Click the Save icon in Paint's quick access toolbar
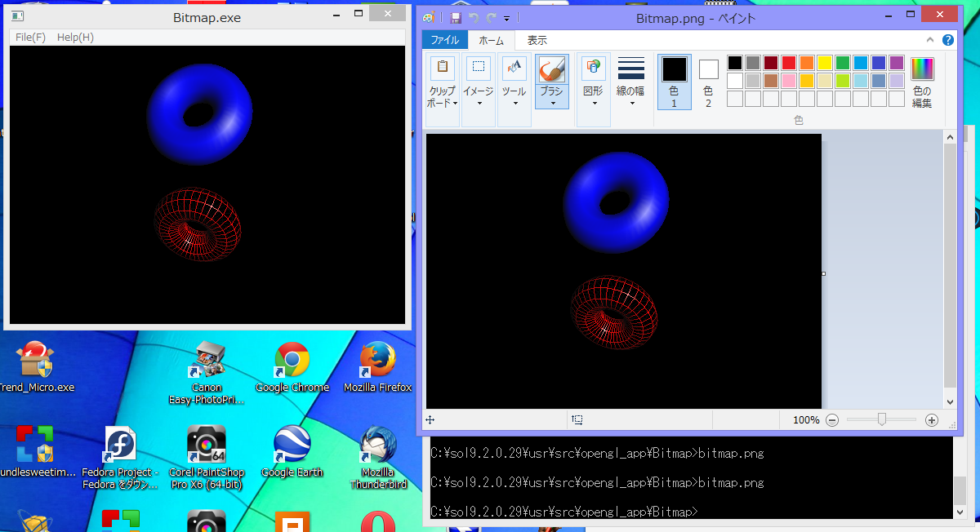 pos(456,18)
